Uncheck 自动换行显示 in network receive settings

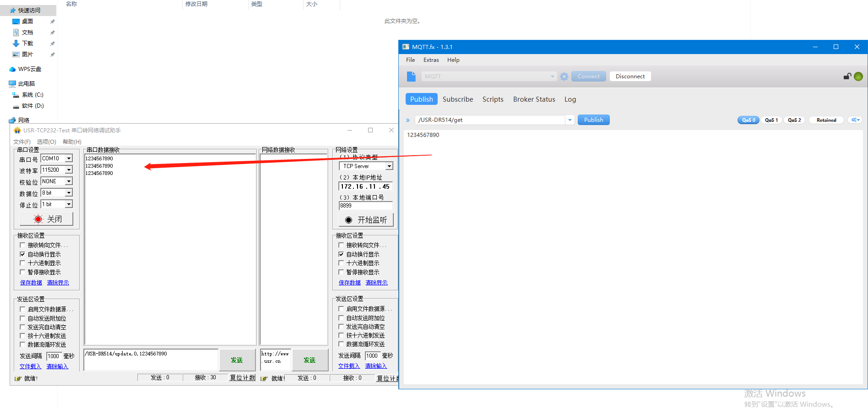click(x=341, y=254)
